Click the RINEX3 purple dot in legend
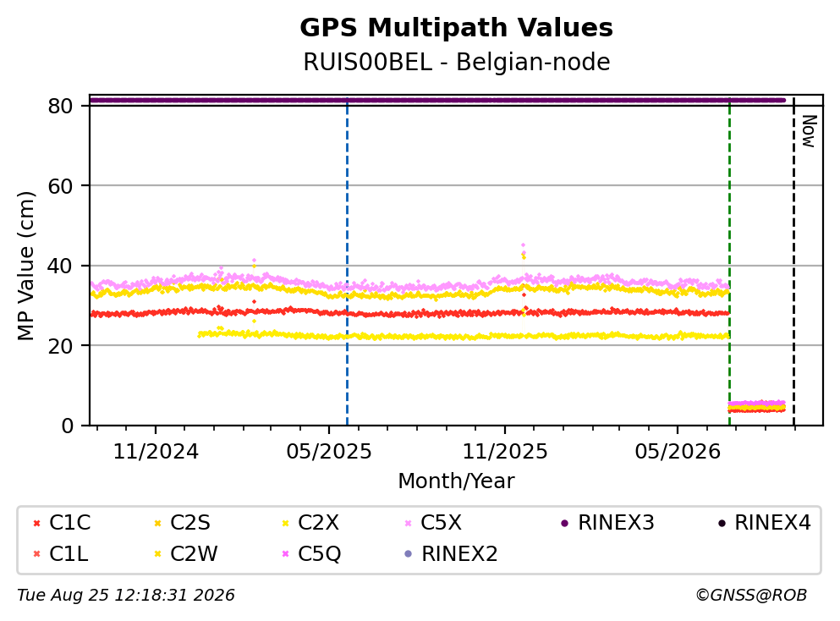 pyautogui.click(x=564, y=523)
